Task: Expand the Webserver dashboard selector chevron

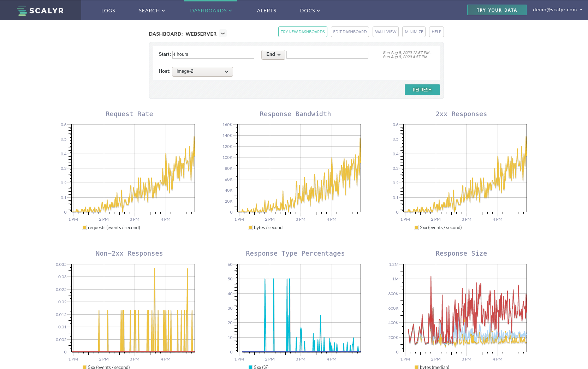Action: (x=223, y=34)
